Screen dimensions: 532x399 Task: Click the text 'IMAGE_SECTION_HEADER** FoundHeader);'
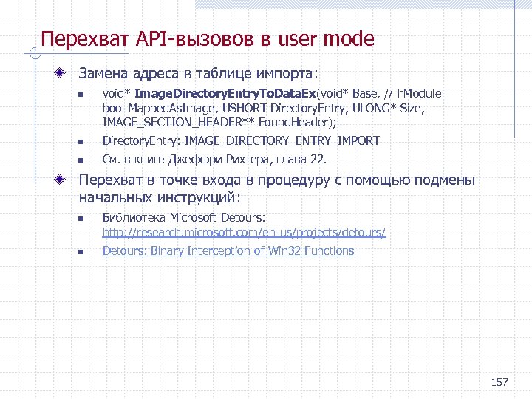coord(219,123)
